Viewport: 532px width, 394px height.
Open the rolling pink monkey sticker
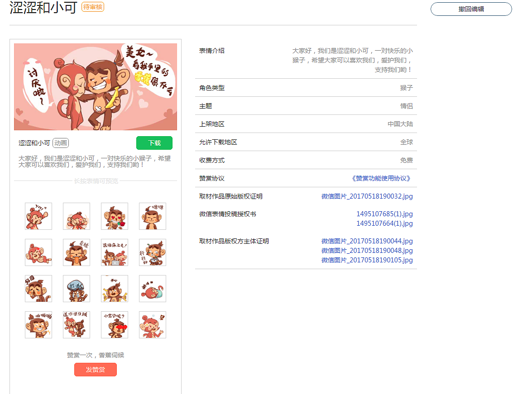click(152, 289)
